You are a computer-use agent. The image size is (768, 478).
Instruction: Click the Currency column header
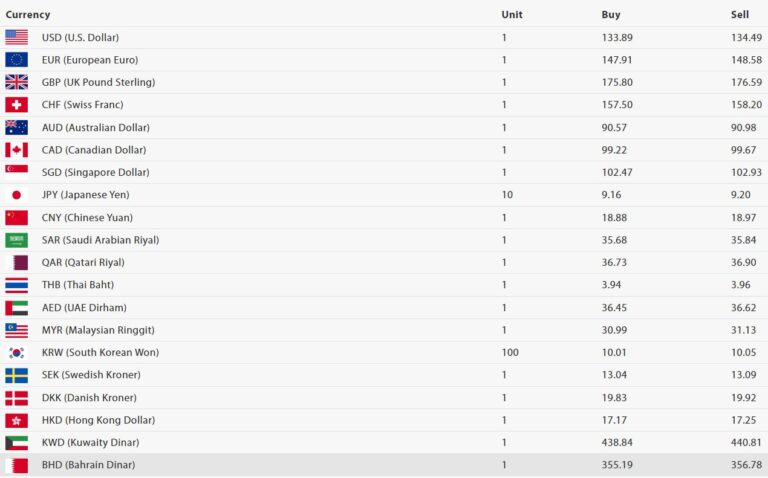[x=27, y=15]
